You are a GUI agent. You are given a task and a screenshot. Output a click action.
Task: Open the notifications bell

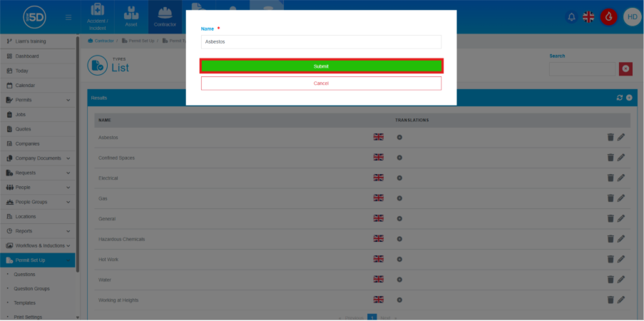(x=571, y=17)
